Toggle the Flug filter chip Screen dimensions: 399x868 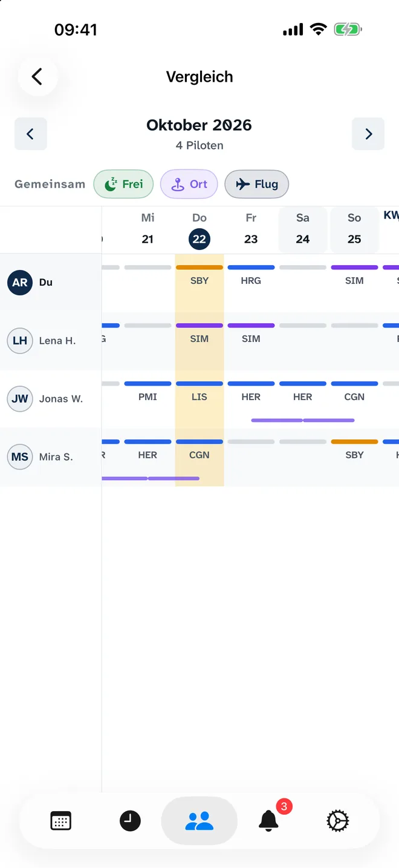(x=256, y=184)
